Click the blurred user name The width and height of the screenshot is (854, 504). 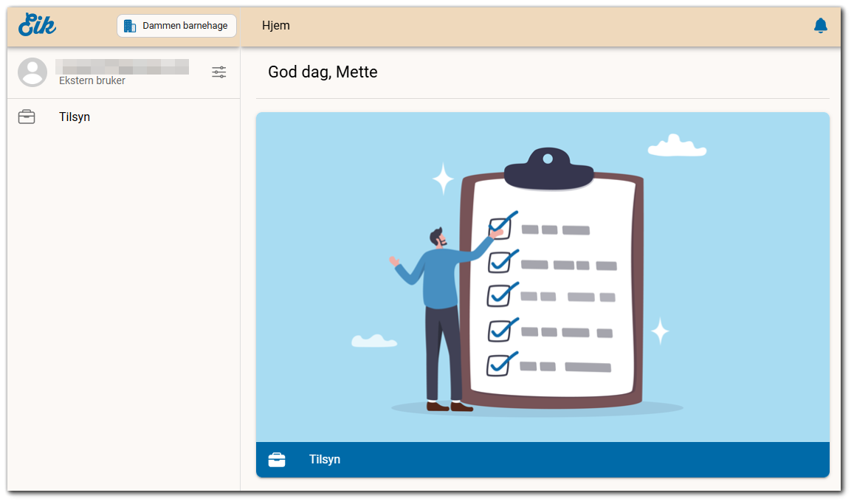tap(123, 66)
